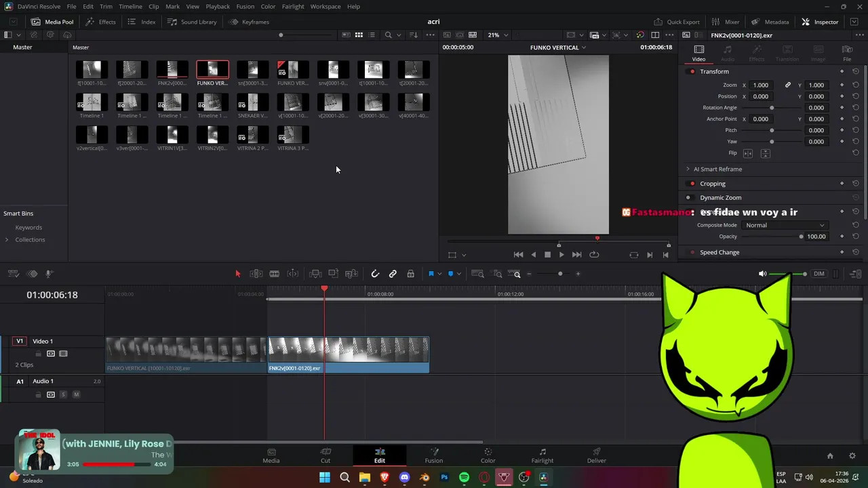This screenshot has height=488, width=868.
Task: Click timeline zoom-out minus button
Action: coord(529,274)
